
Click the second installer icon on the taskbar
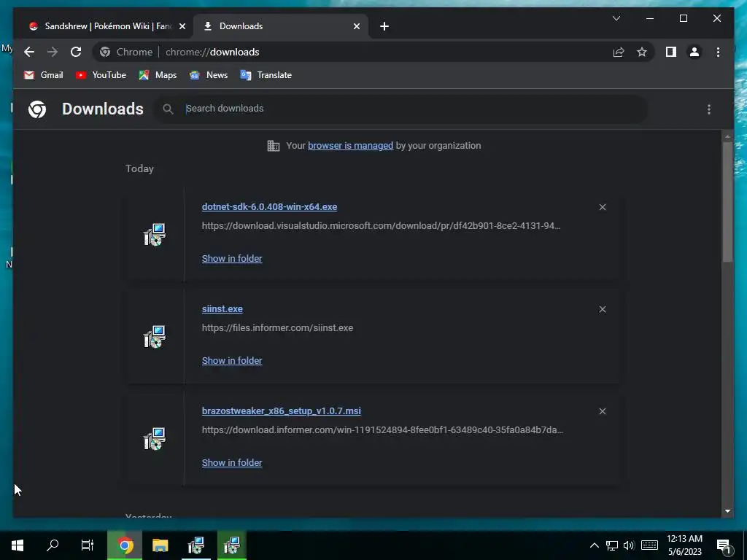click(231, 545)
